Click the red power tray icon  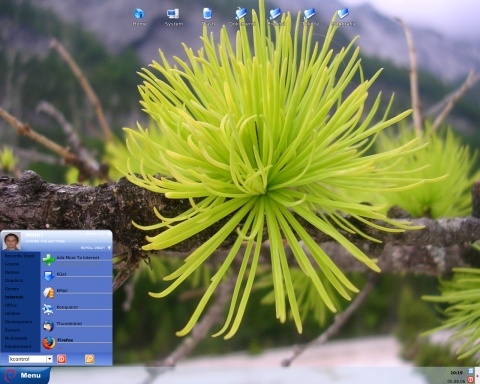coord(471,379)
